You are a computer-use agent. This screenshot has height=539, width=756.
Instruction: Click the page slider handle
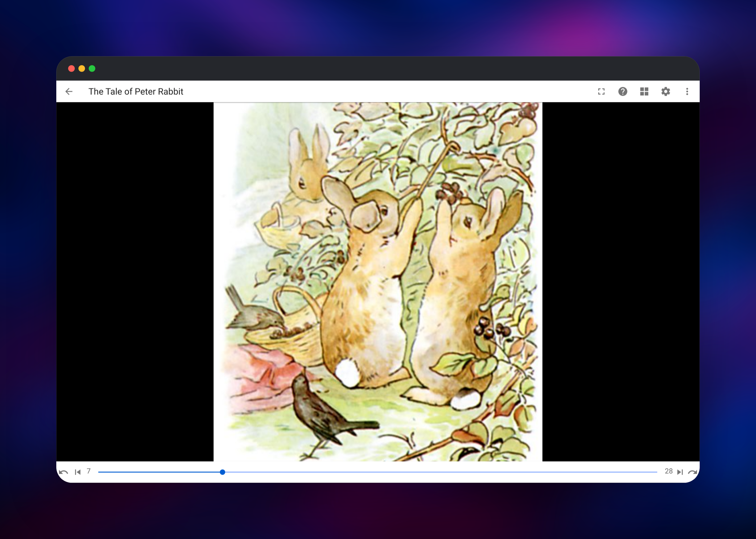(223, 472)
